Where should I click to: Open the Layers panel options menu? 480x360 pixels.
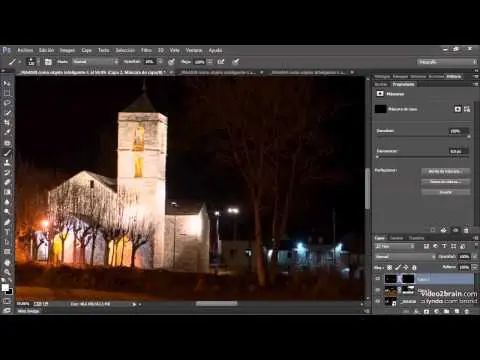point(475,238)
